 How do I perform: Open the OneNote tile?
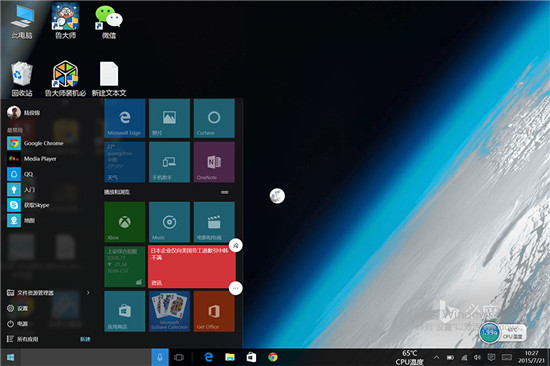[214, 162]
